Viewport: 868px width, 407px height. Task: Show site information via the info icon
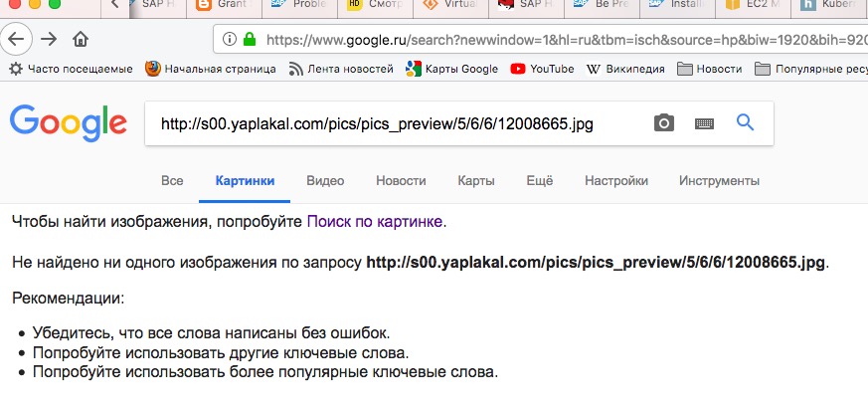click(229, 39)
